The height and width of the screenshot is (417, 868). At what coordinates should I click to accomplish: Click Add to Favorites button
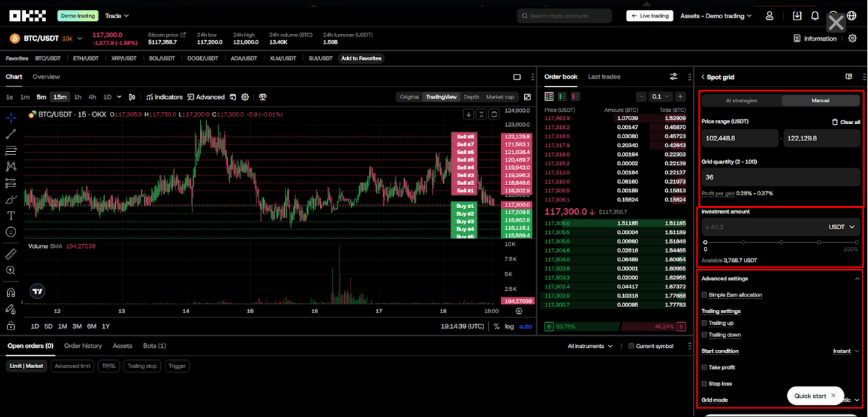point(361,58)
